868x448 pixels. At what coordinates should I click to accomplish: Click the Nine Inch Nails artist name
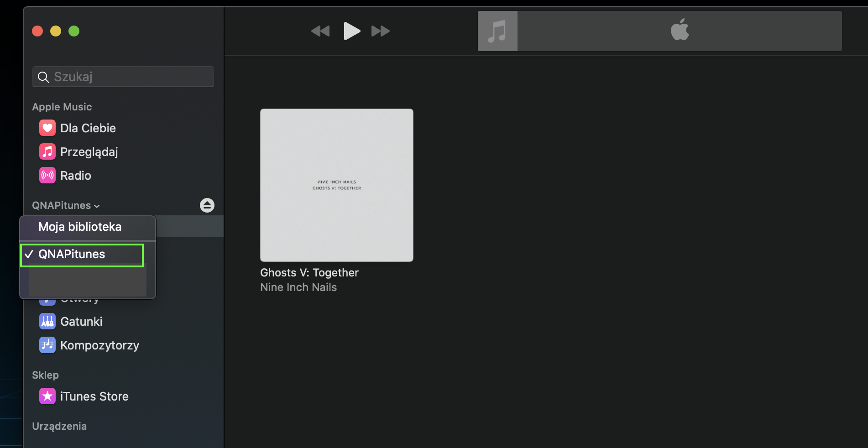tap(298, 287)
